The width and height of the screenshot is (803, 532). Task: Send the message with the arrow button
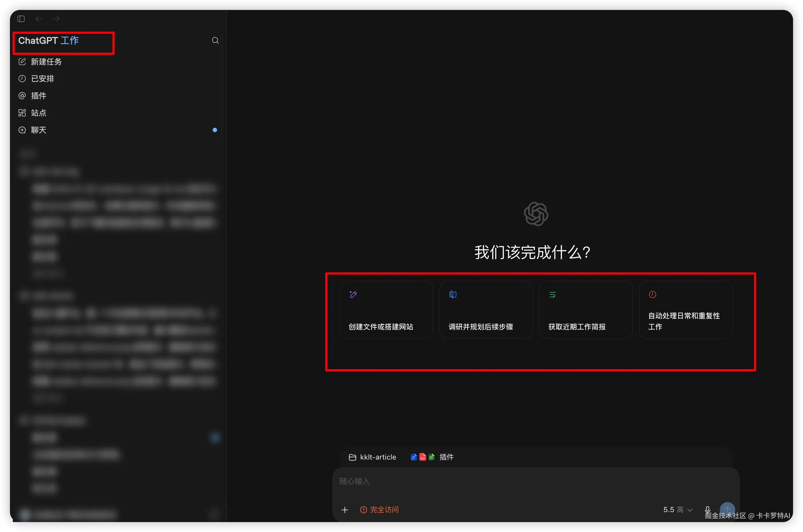coord(727,510)
